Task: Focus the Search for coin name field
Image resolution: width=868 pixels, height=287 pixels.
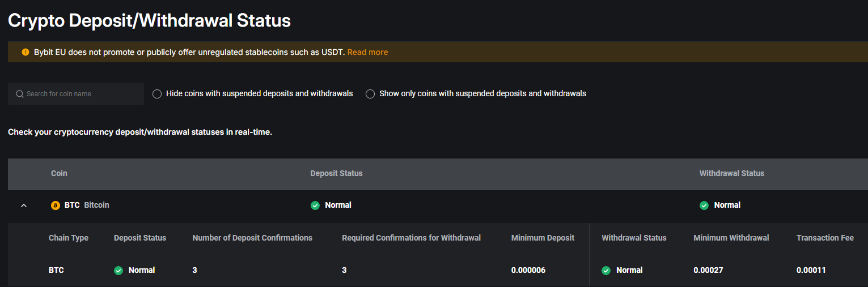Action: pyautogui.click(x=82, y=94)
